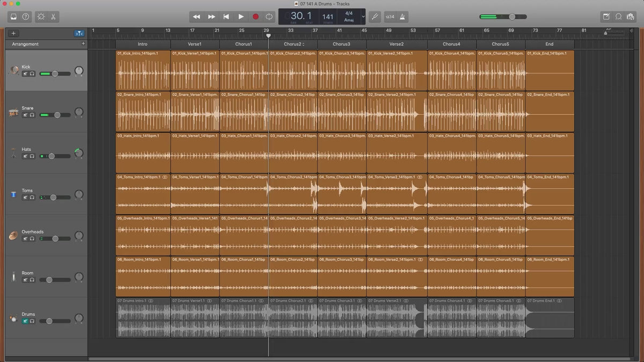Open the Library panel
644x362 pixels.
(x=13, y=17)
